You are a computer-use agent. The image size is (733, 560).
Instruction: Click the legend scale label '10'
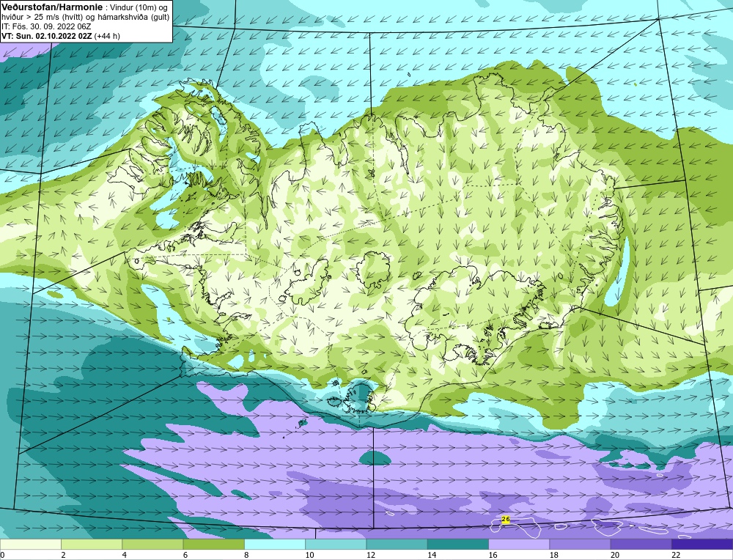tap(309, 555)
